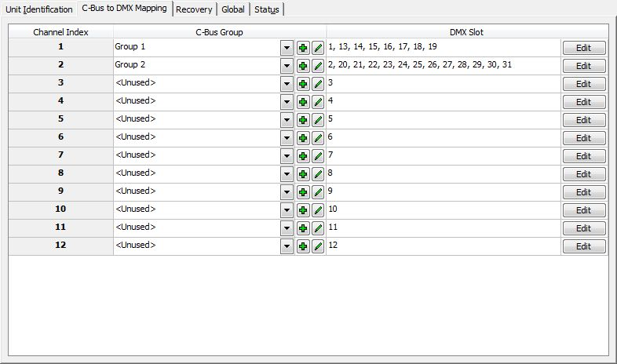This screenshot has height=364, width=617.
Task: Click the pencil icon for channel 3
Action: [318, 84]
